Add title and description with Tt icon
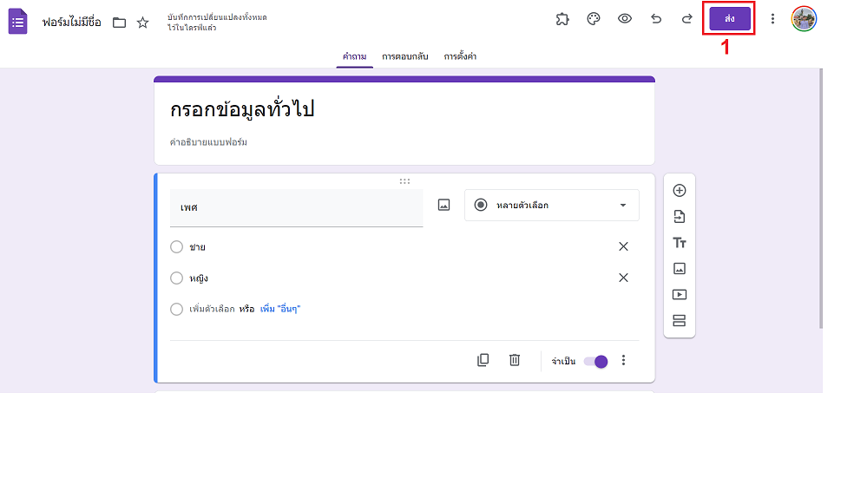This screenshot has width=867, height=504. click(680, 243)
